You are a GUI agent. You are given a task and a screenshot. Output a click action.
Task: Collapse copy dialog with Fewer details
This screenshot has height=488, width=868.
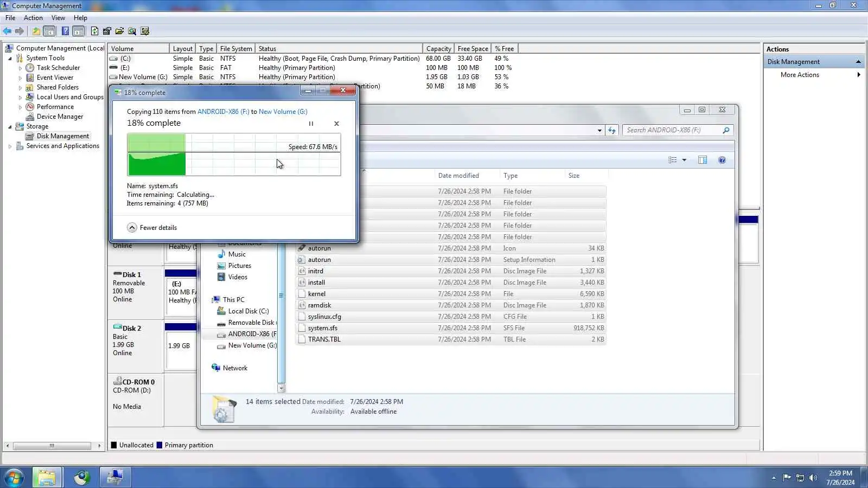click(x=152, y=228)
